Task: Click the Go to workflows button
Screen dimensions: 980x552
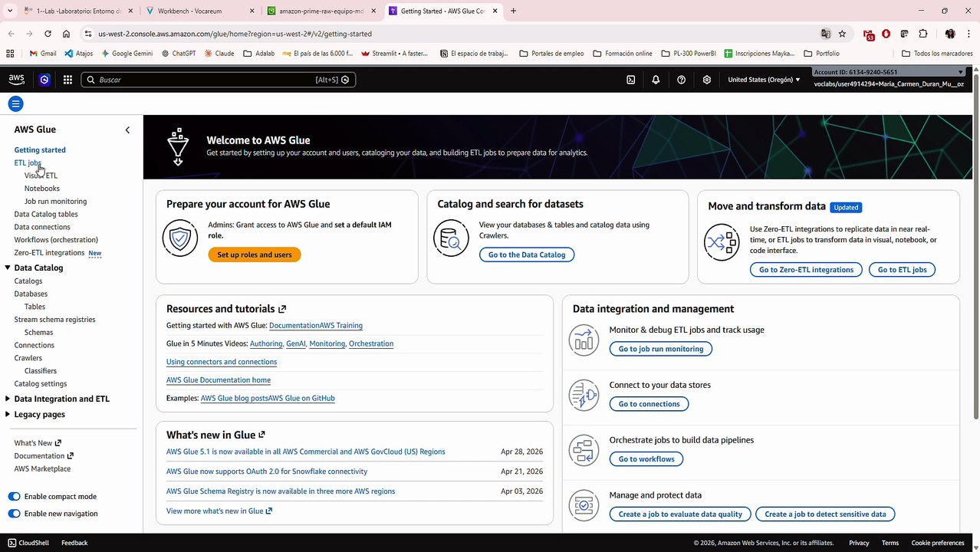Action: 646,459
